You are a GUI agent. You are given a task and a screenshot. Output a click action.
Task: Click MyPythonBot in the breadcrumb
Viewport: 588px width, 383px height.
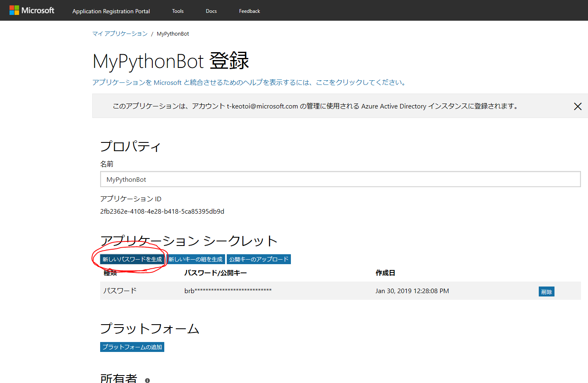pos(173,34)
